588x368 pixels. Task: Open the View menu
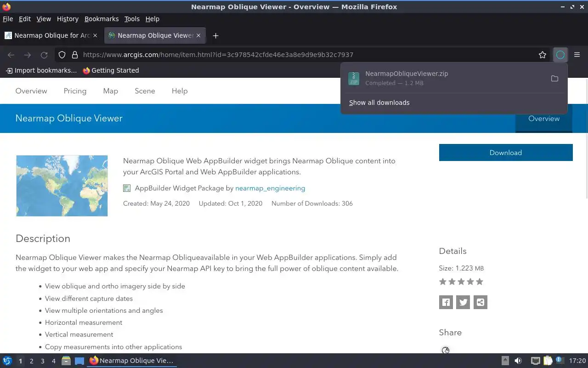tap(44, 19)
